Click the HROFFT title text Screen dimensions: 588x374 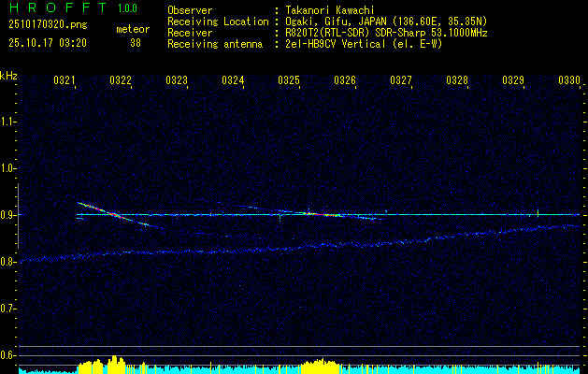[58, 7]
